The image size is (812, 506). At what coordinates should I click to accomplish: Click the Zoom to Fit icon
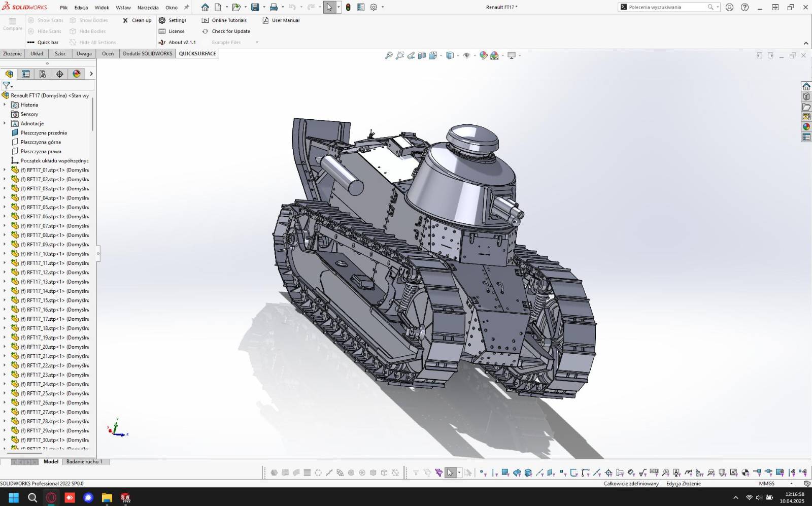tap(389, 55)
